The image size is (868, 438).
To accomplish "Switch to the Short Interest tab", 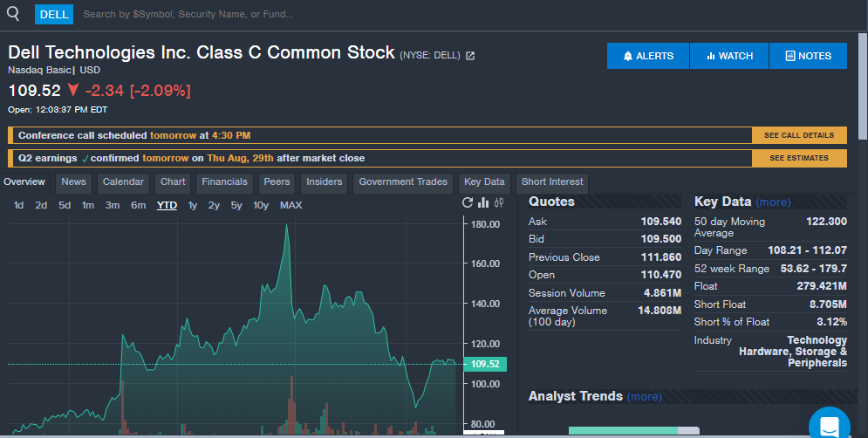I will click(x=552, y=182).
